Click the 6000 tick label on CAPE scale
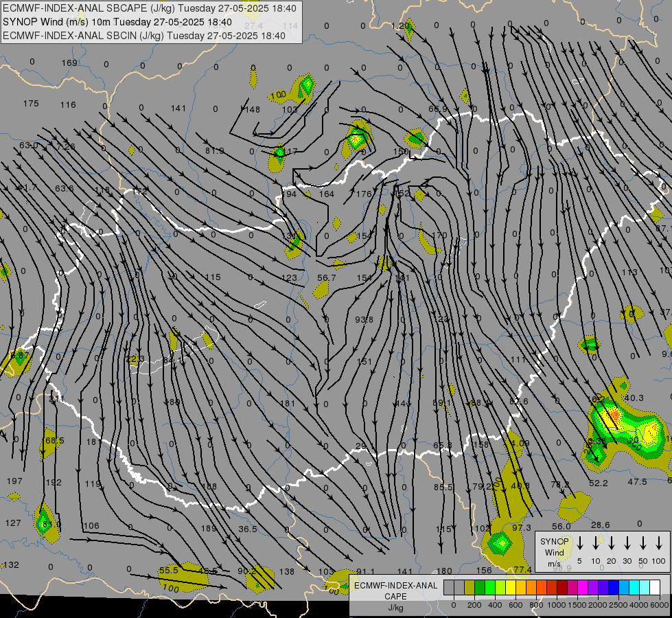 [660, 605]
